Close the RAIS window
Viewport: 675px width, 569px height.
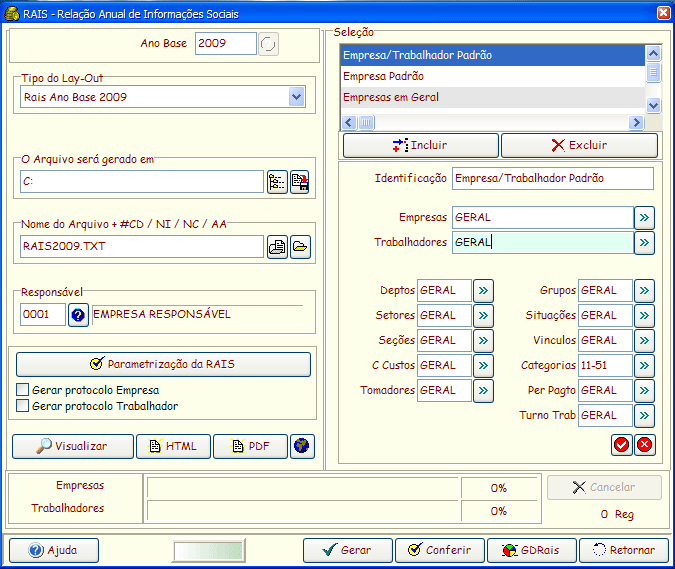663,13
